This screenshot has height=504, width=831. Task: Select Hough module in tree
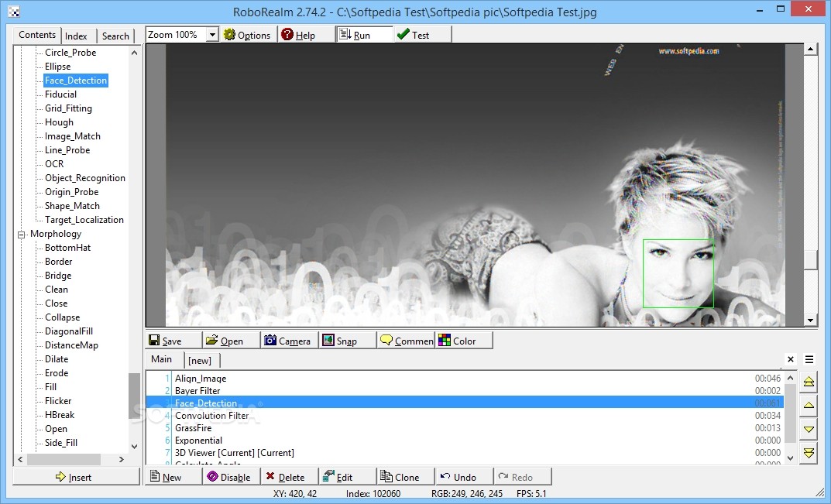click(59, 122)
